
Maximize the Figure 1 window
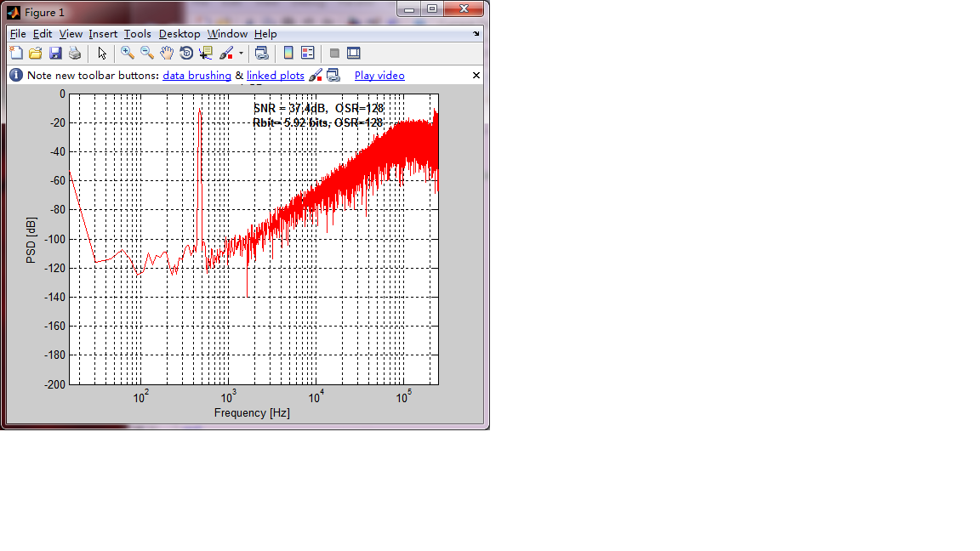click(432, 9)
